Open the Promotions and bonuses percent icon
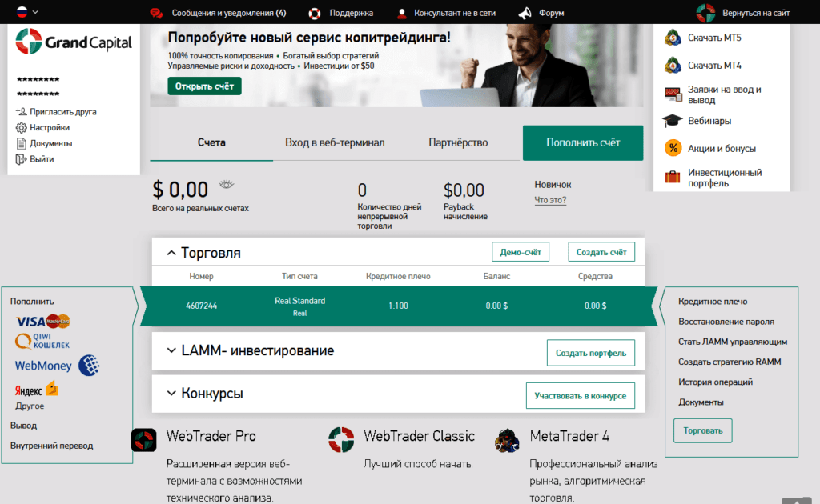This screenshot has height=504, width=820. pyautogui.click(x=673, y=148)
